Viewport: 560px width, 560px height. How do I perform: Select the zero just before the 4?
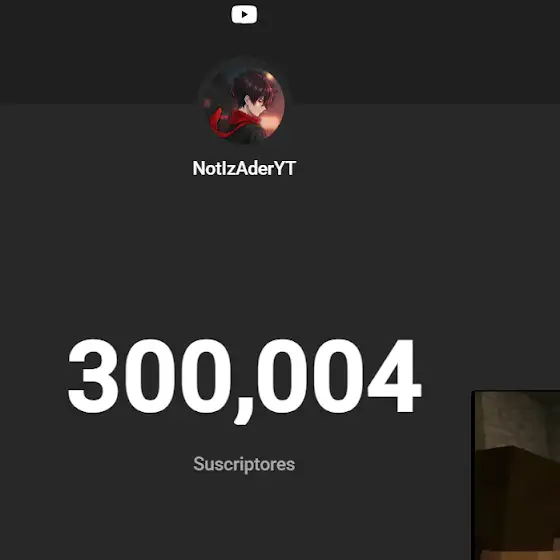(x=338, y=376)
